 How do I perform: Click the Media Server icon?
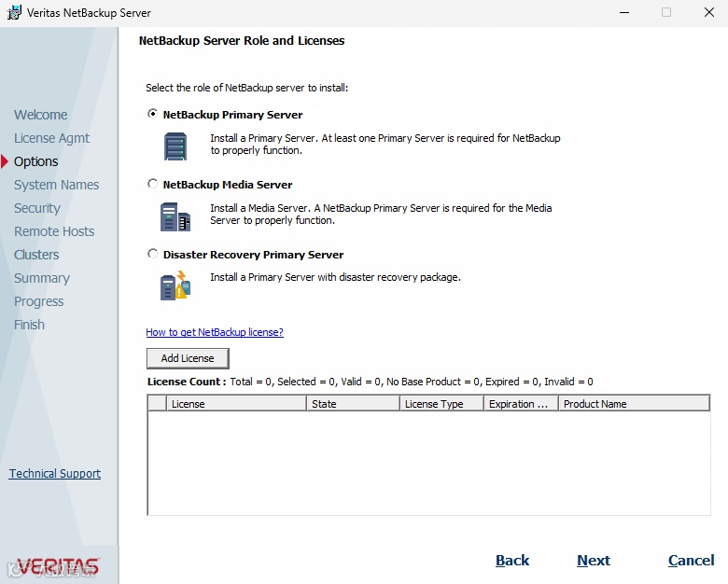click(175, 216)
